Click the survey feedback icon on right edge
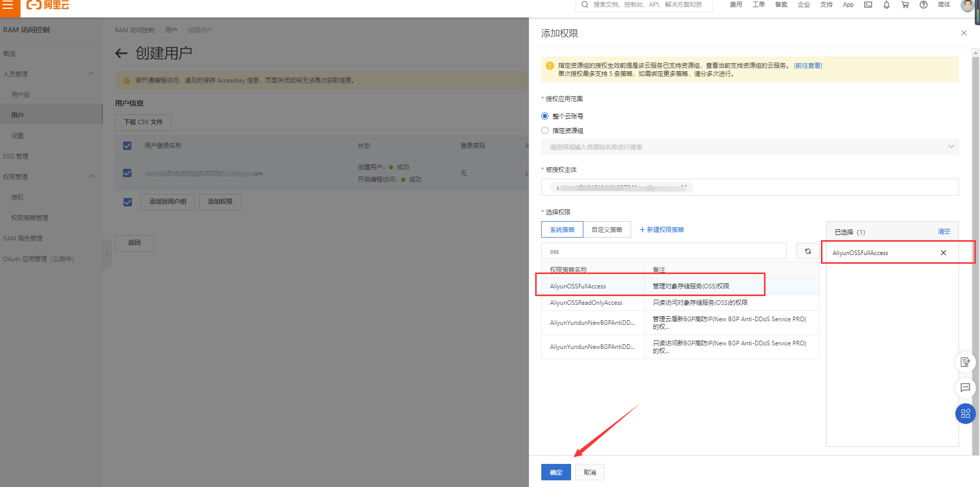The width and height of the screenshot is (980, 487). [x=965, y=362]
